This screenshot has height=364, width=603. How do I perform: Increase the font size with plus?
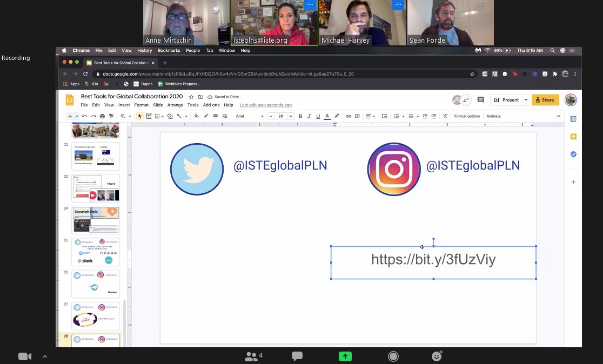click(x=291, y=116)
